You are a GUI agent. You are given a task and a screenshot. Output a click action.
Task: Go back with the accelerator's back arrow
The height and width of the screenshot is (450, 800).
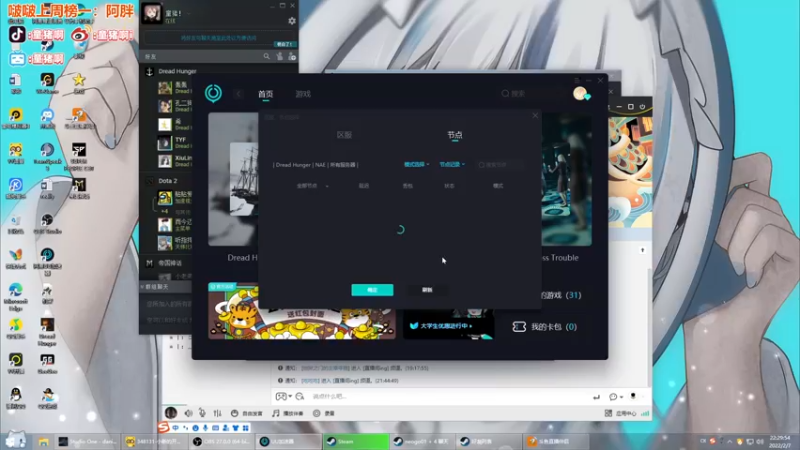[x=238, y=94]
